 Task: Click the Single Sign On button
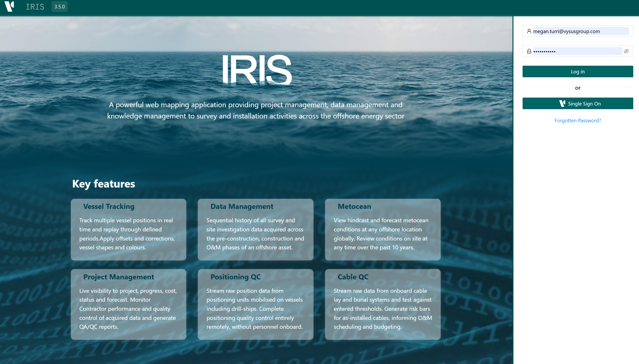coord(578,104)
